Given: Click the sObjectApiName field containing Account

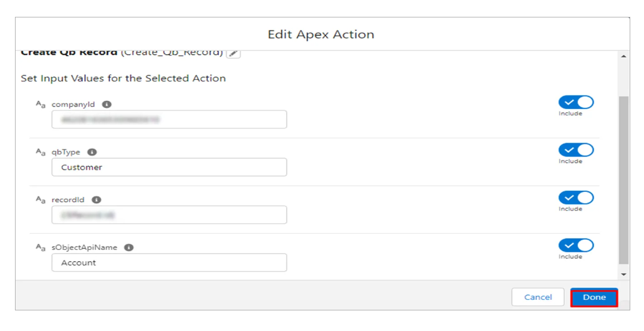Looking at the screenshot, I should (169, 262).
